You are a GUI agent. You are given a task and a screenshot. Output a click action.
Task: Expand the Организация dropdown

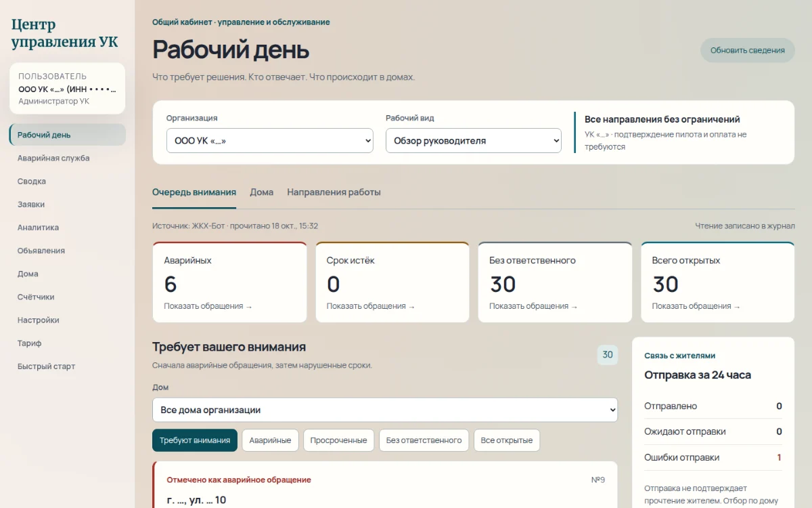[x=270, y=141]
